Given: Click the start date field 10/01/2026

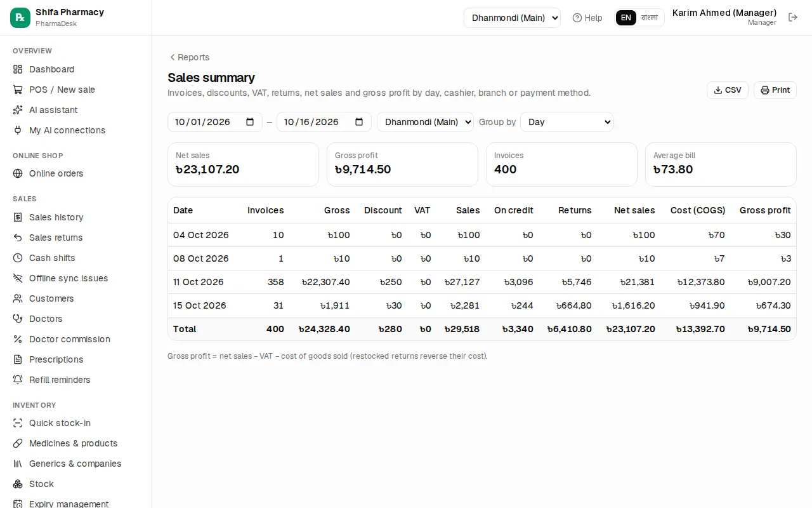Looking at the screenshot, I should 215,122.
